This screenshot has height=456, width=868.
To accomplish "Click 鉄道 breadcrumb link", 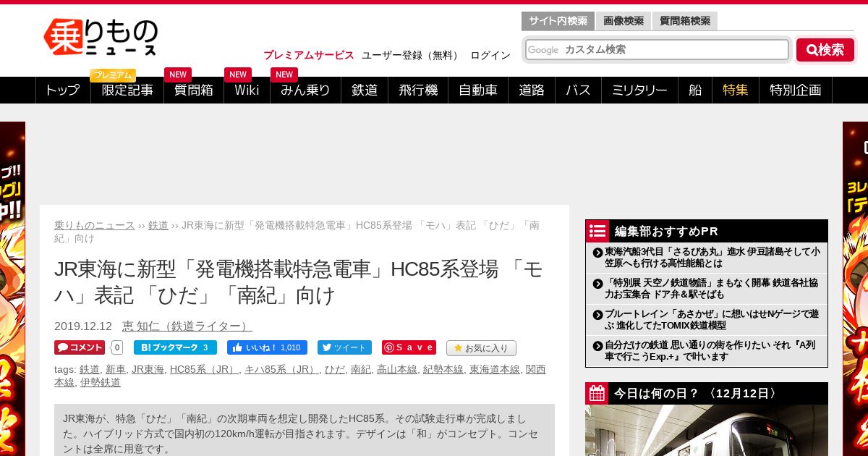I will click(x=158, y=225).
